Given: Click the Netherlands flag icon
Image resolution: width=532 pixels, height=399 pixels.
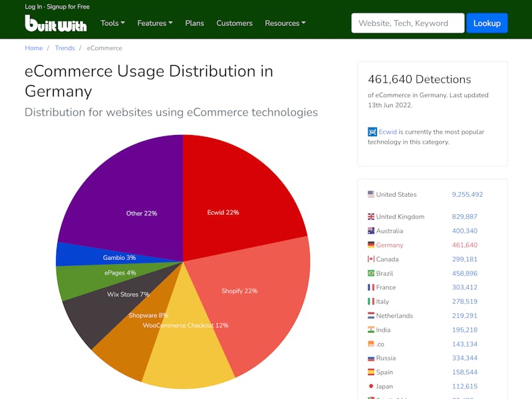Looking at the screenshot, I should pos(371,315).
